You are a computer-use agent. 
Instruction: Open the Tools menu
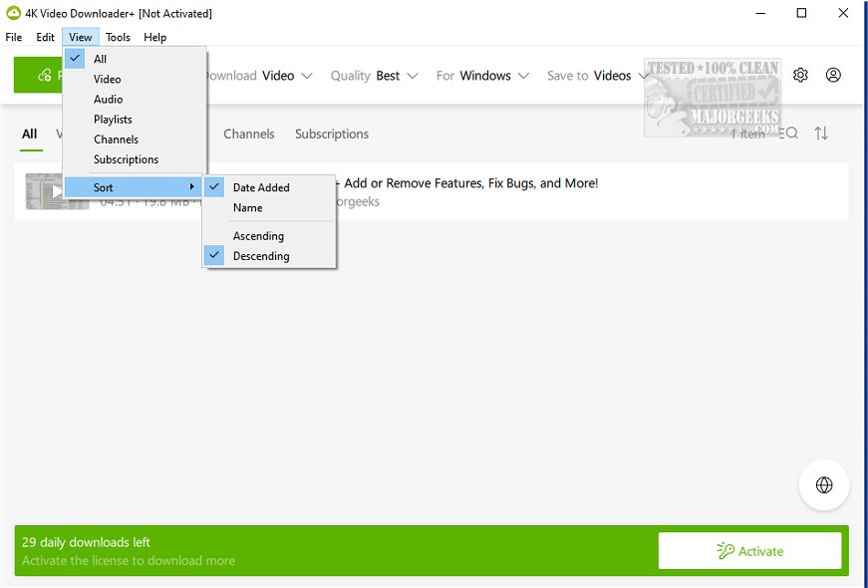click(118, 37)
